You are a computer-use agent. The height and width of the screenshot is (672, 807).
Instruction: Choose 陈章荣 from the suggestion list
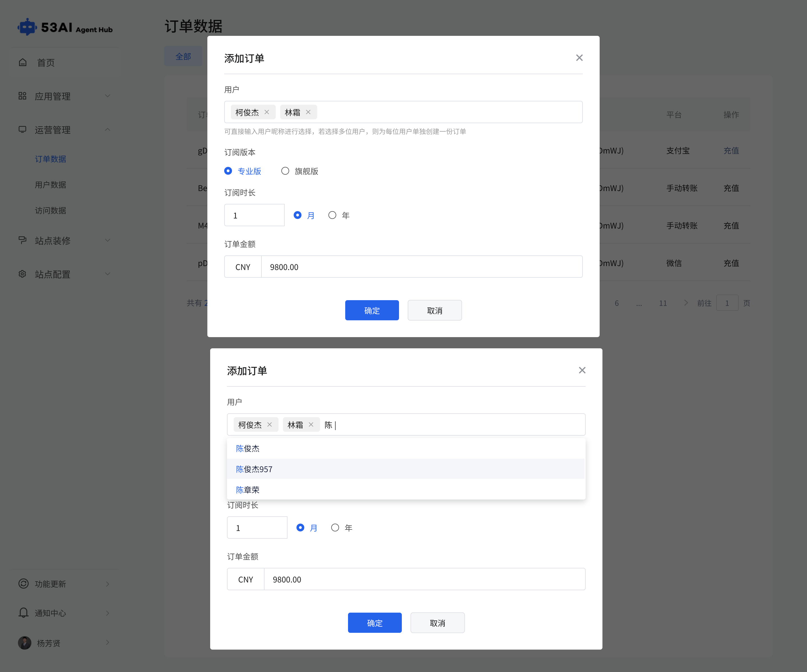[406, 490]
